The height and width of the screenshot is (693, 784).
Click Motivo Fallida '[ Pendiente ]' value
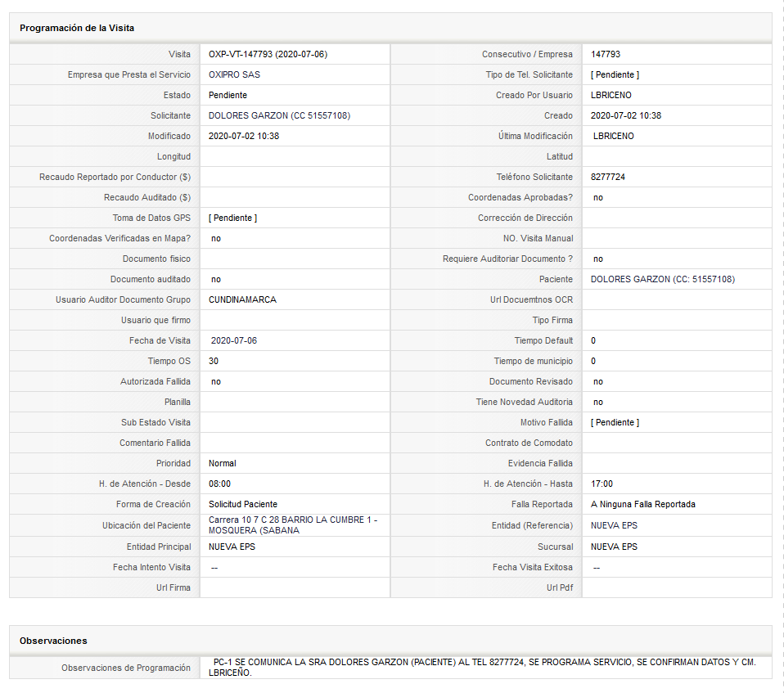pos(615,422)
